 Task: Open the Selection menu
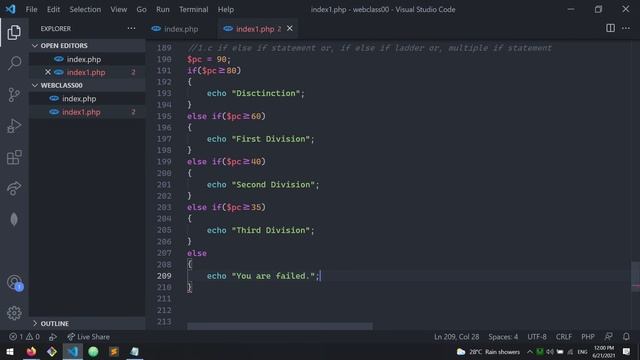pos(85,9)
